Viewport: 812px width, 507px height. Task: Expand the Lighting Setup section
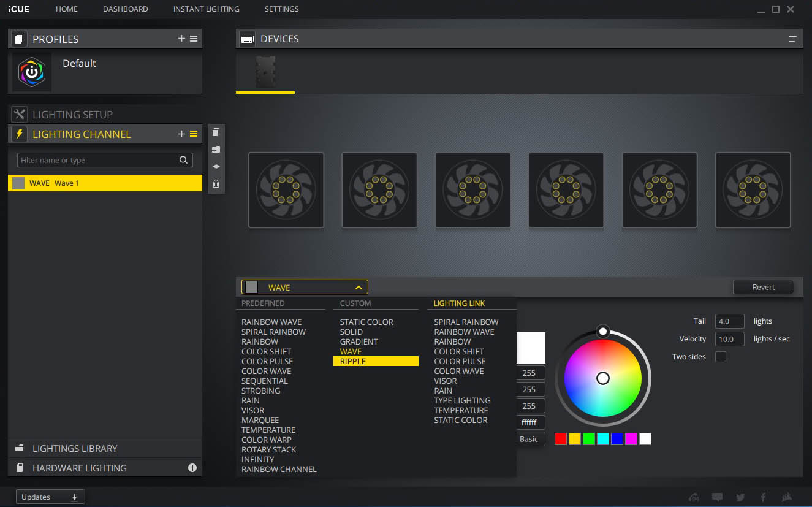coord(105,114)
